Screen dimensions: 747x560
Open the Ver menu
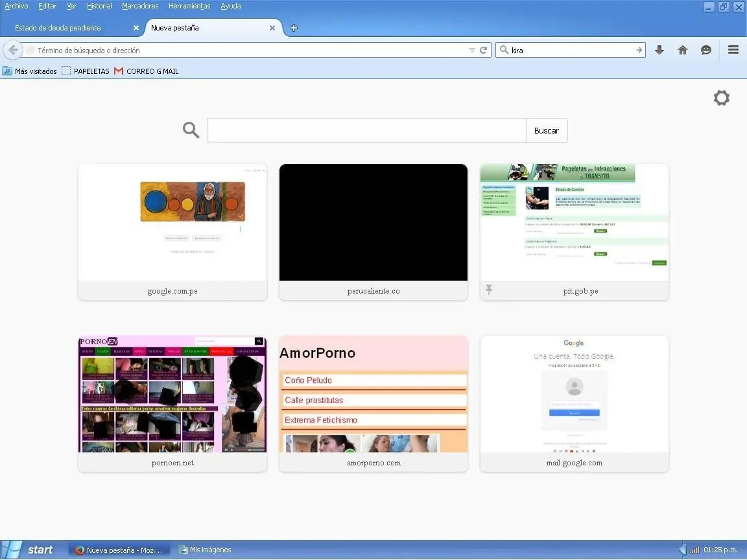(71, 6)
